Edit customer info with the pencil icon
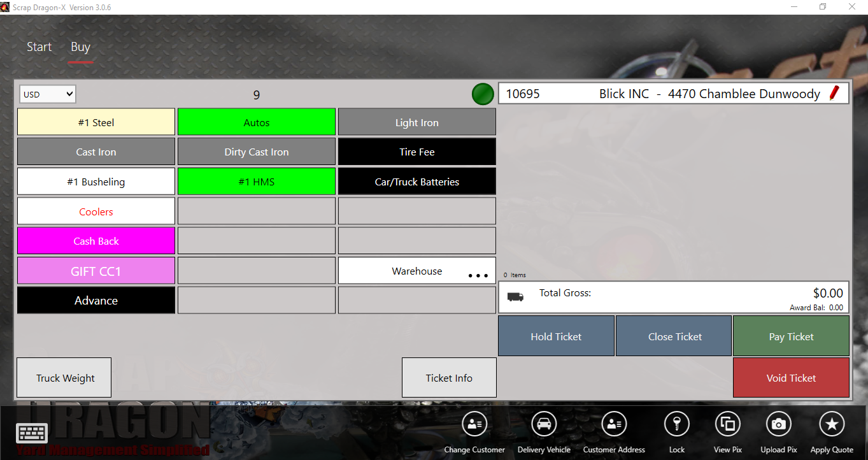 pyautogui.click(x=835, y=93)
